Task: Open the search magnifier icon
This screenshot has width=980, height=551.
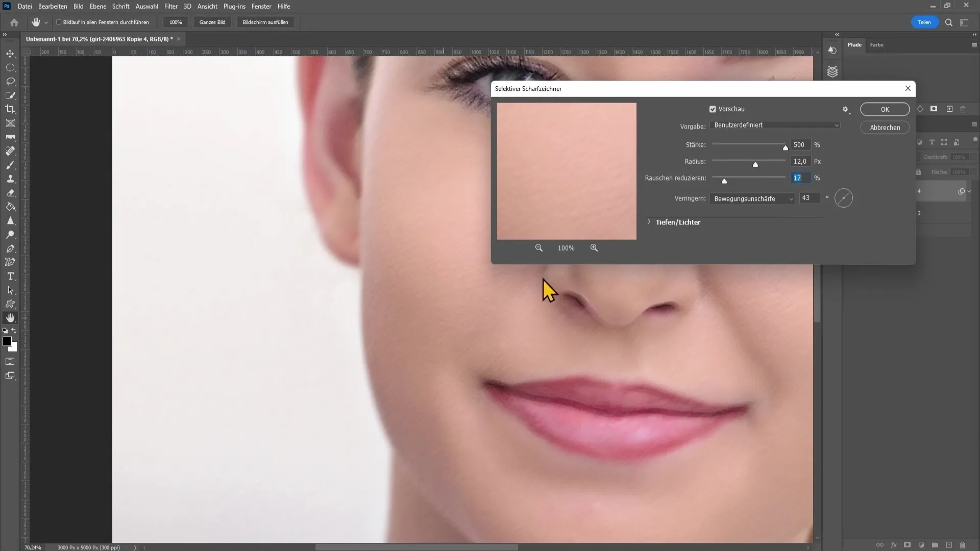Action: [x=949, y=22]
